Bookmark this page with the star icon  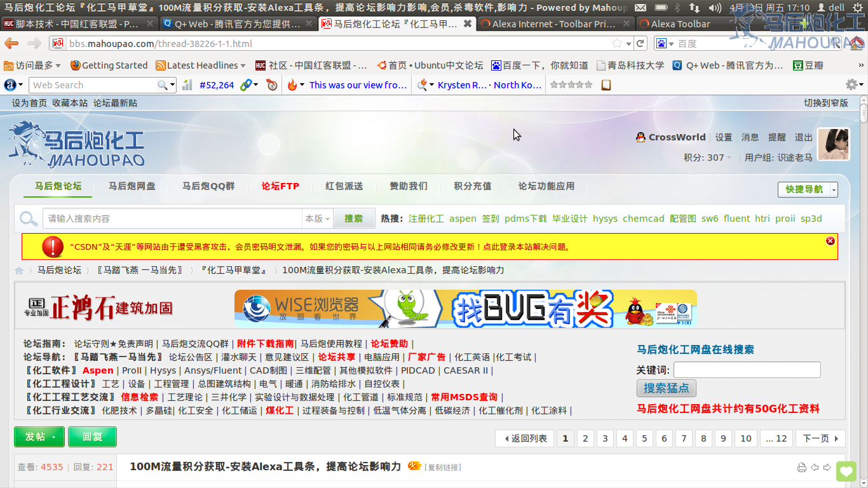click(617, 43)
